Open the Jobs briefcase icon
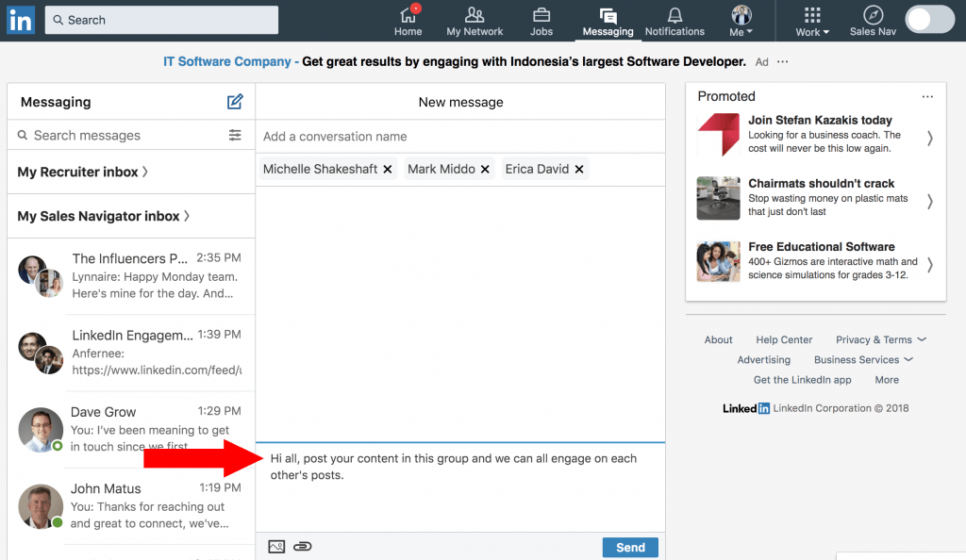966x560 pixels. click(x=541, y=14)
